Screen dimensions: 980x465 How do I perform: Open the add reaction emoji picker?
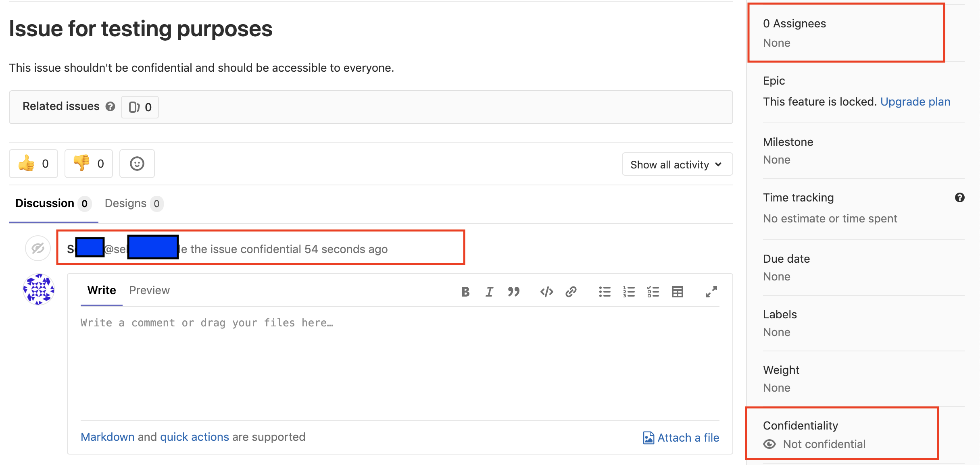point(137,164)
